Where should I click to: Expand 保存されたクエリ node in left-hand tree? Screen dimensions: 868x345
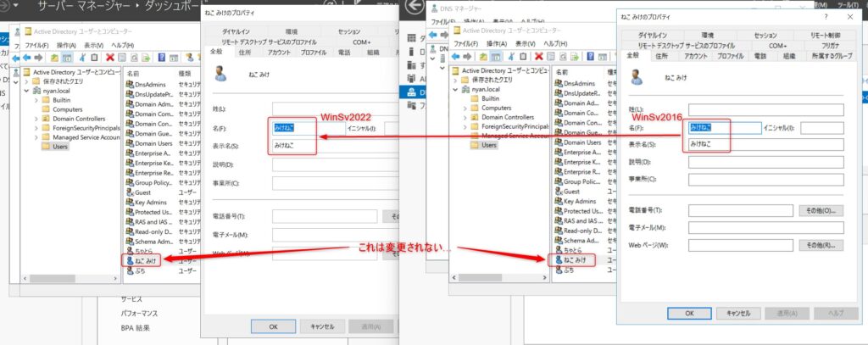[x=26, y=81]
